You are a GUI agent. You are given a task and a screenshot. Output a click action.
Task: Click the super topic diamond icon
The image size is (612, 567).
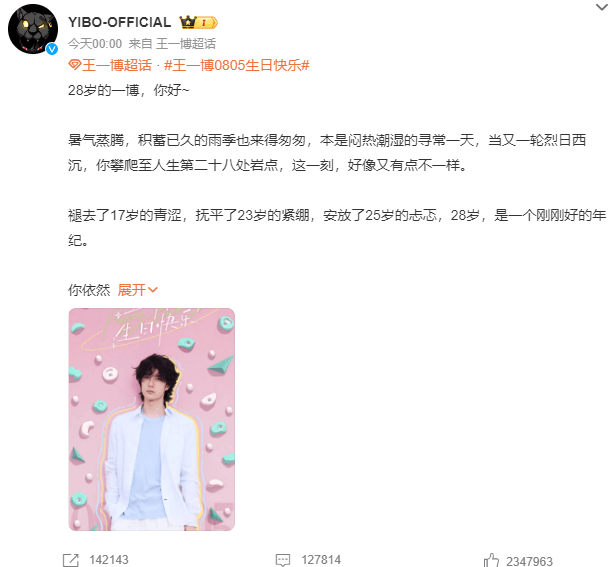point(74,65)
